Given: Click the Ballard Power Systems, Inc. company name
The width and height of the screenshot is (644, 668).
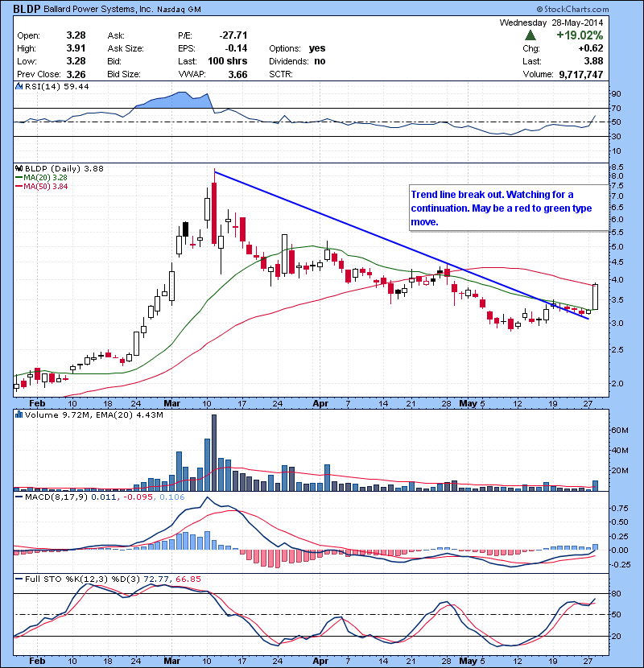Looking at the screenshot, I should (98, 10).
